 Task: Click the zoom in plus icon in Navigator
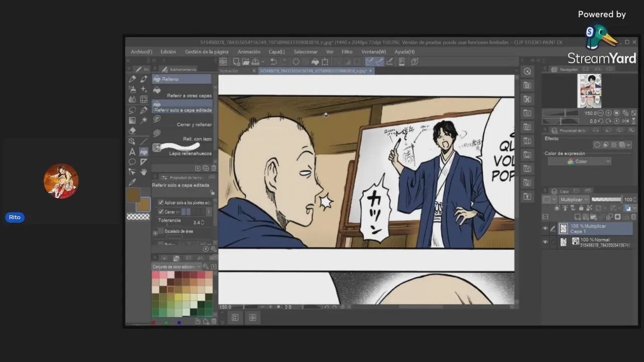pos(608,113)
